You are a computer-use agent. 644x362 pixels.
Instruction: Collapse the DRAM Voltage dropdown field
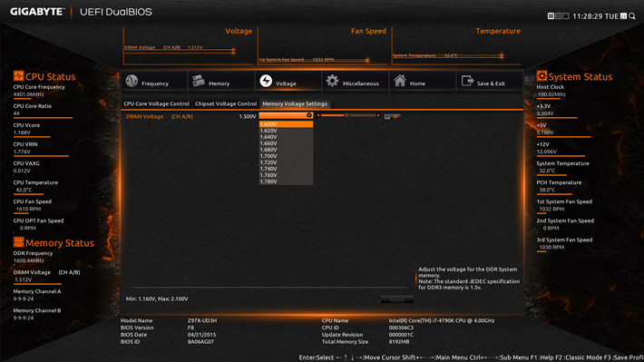tap(286, 116)
